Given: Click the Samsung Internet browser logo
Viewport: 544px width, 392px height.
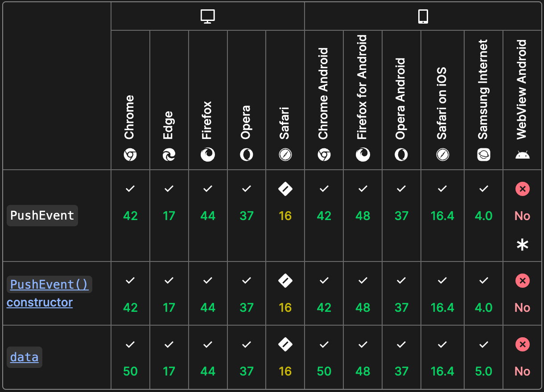Looking at the screenshot, I should pos(484,155).
